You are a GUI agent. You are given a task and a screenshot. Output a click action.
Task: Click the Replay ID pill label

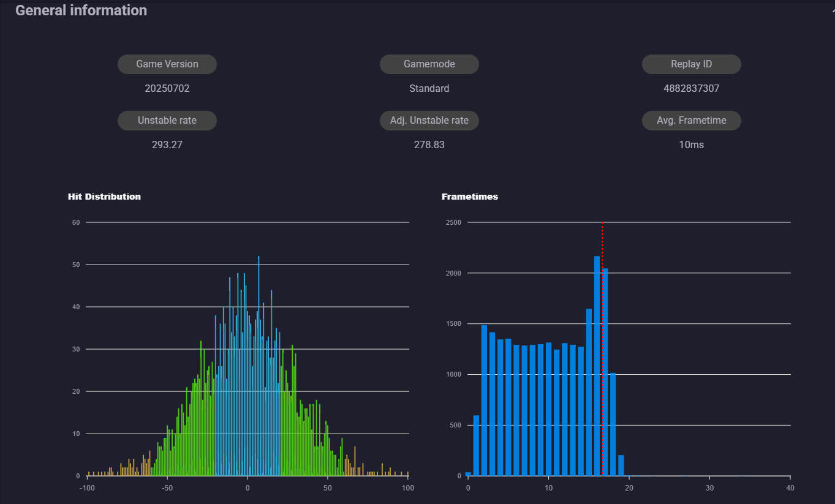692,64
